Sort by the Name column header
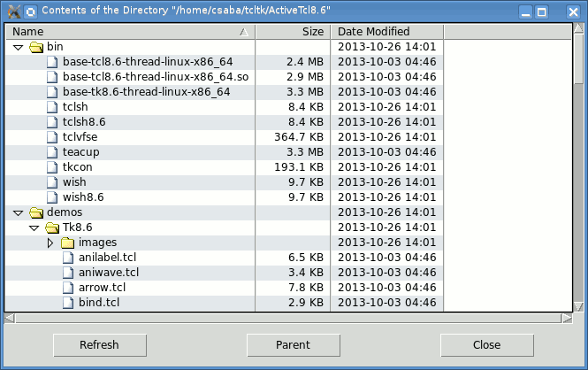The height and width of the screenshot is (370, 588). click(130, 32)
